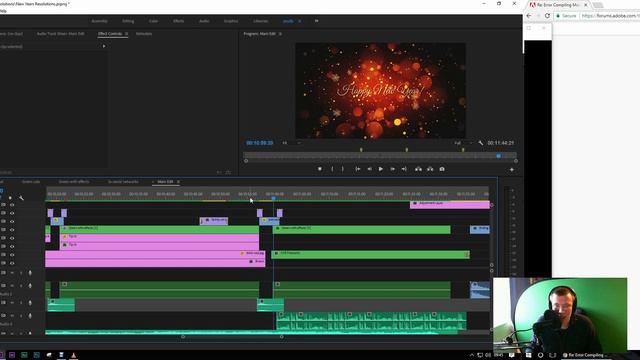Select the first Green with effects clip
Image resolution: width=640 pixels, height=360 pixels.
[159, 230]
